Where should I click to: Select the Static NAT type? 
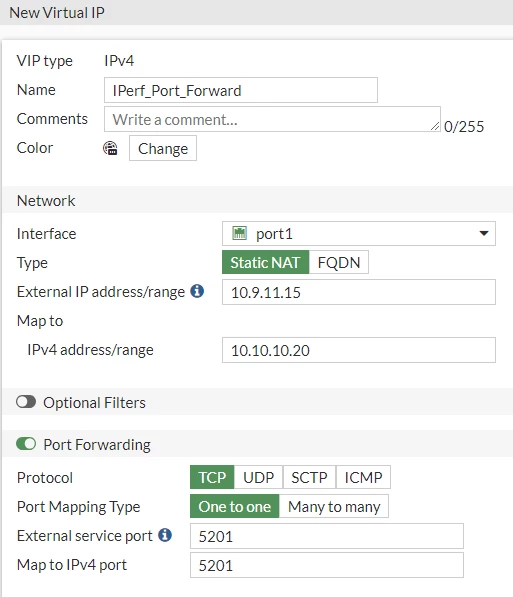point(265,262)
